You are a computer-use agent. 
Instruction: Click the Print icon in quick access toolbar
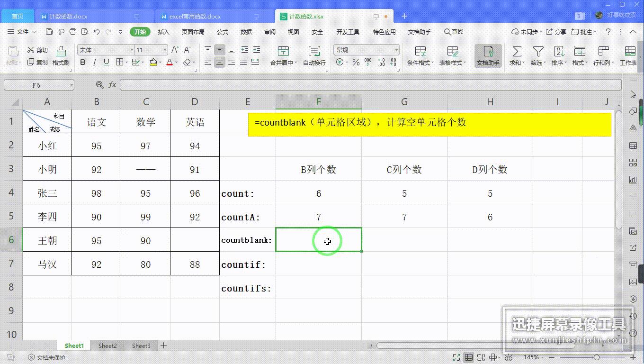pyautogui.click(x=73, y=32)
